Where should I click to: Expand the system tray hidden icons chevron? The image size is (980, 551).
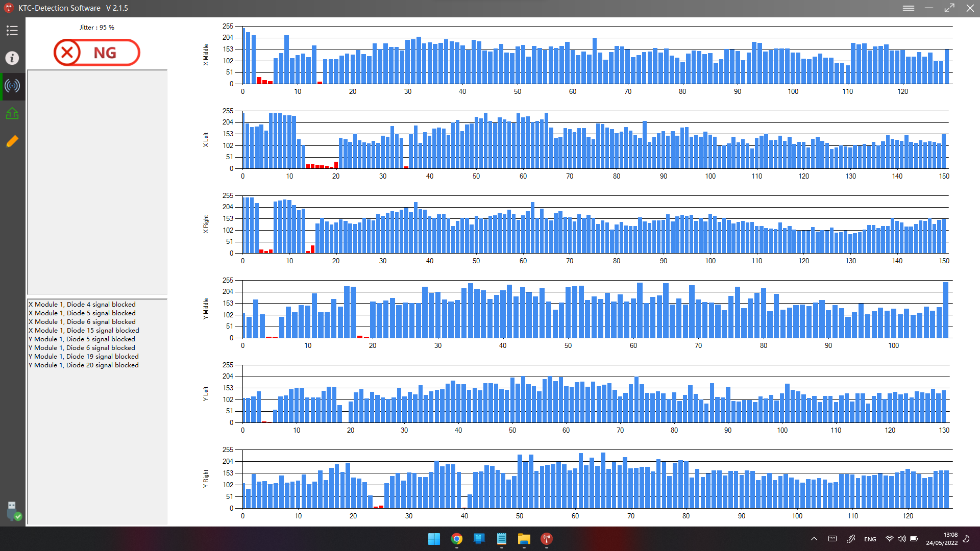(814, 539)
